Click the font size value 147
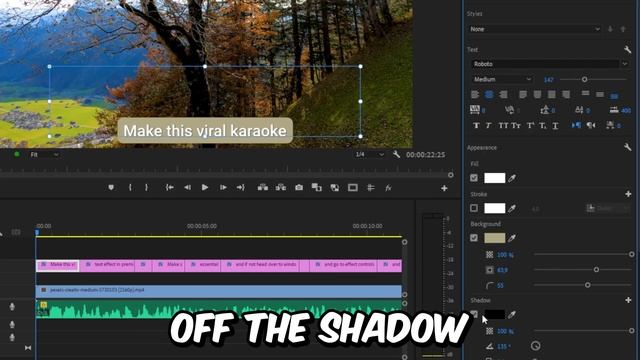640x360 pixels. click(x=549, y=80)
